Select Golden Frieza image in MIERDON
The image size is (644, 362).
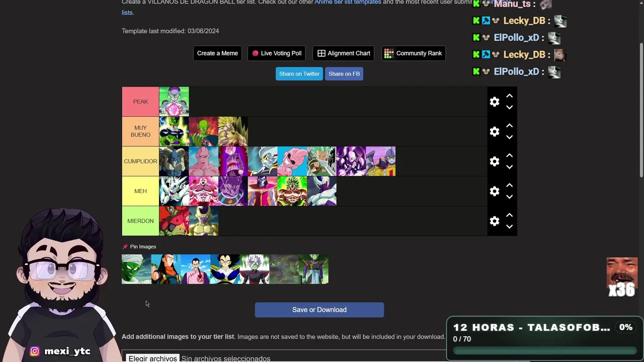tap(203, 221)
